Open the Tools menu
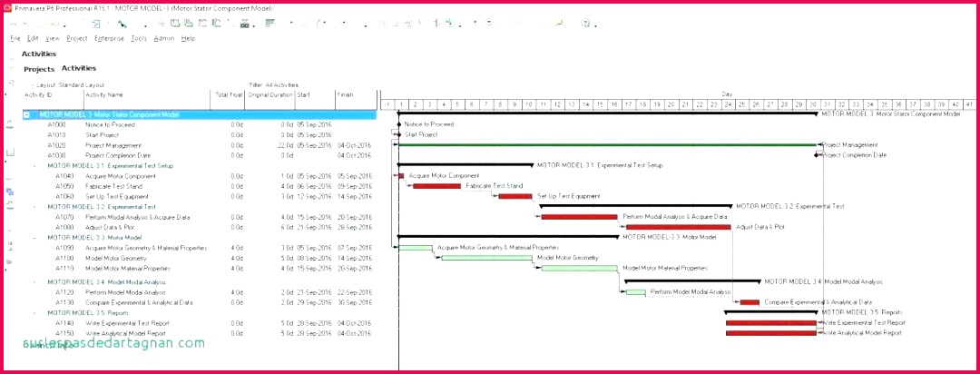 [138, 38]
